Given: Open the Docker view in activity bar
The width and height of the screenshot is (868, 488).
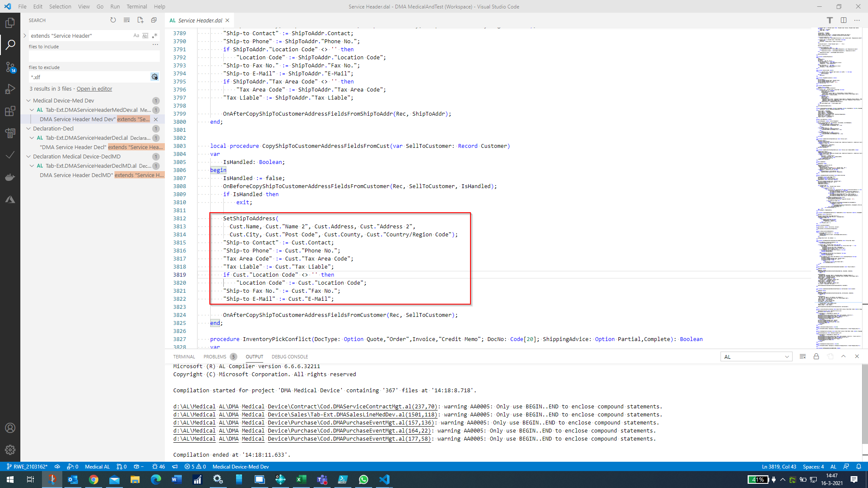Looking at the screenshot, I should 10,177.
